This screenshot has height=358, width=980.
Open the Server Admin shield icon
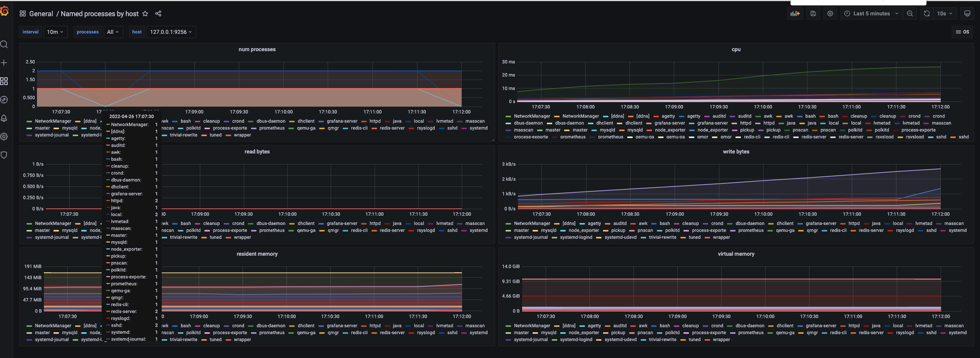point(4,155)
